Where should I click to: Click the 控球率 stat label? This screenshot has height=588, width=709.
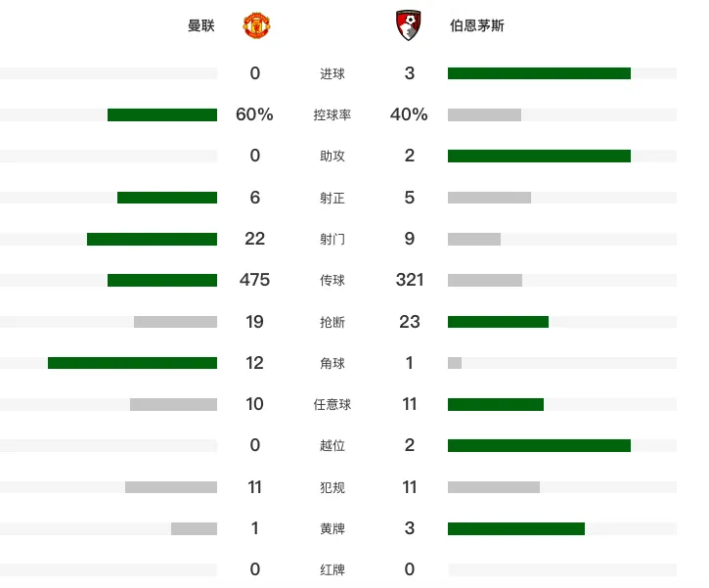pos(332,114)
